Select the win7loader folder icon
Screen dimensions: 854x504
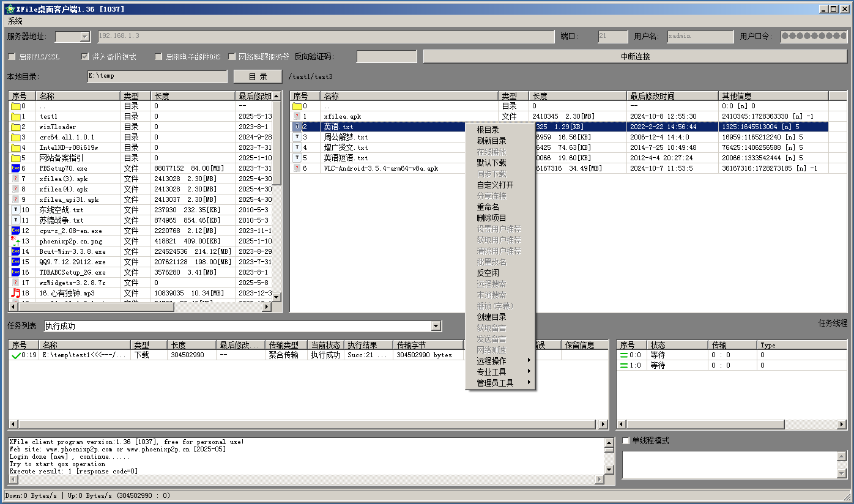(16, 127)
